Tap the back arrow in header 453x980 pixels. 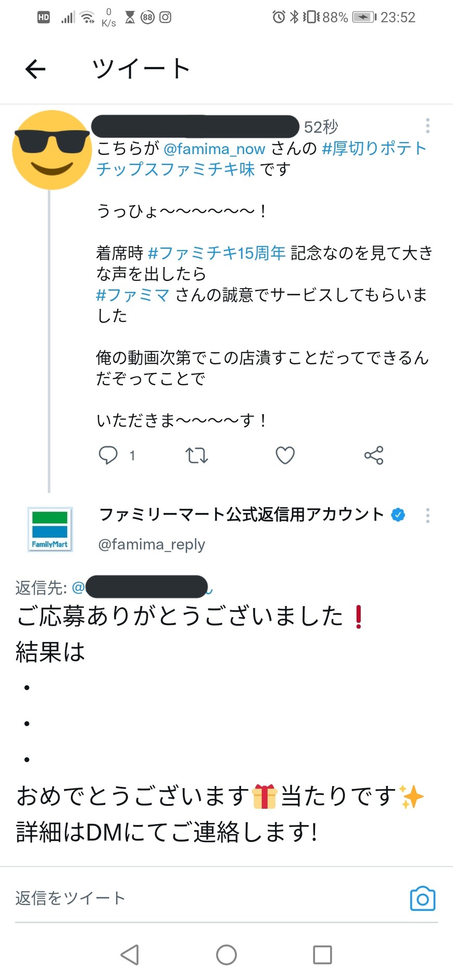pos(35,69)
